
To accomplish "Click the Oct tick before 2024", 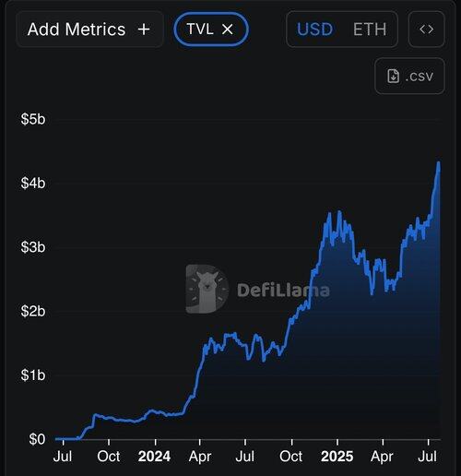I will point(109,457).
